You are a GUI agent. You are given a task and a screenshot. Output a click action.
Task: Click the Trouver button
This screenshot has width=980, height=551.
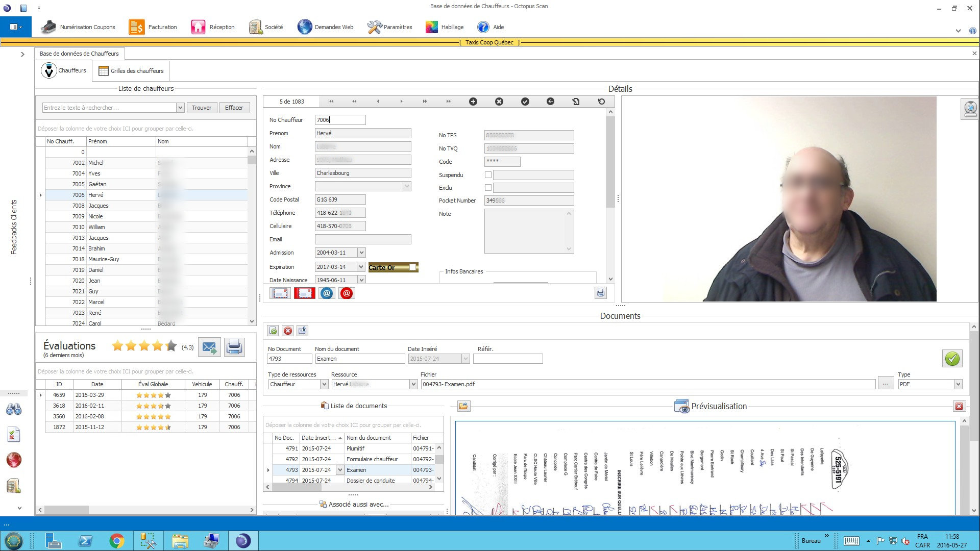pyautogui.click(x=202, y=108)
